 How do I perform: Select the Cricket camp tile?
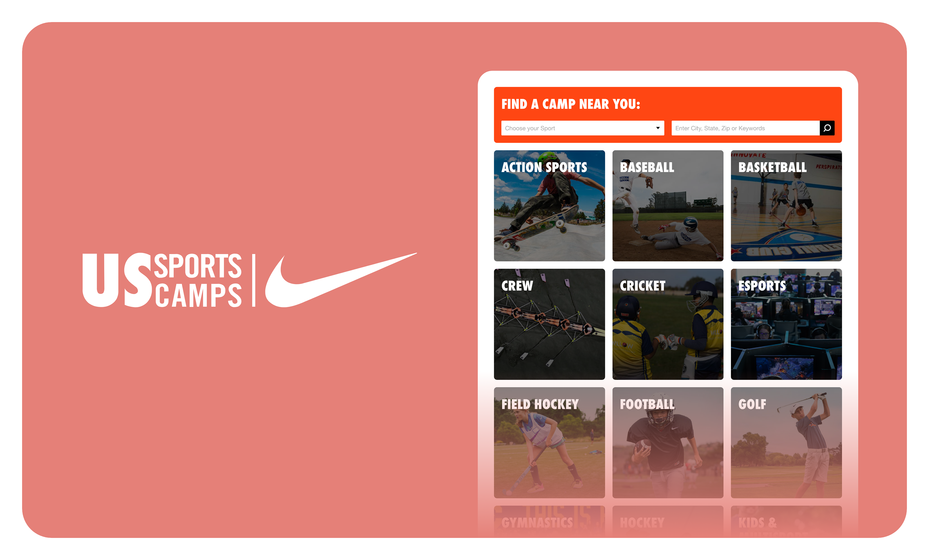click(x=668, y=324)
